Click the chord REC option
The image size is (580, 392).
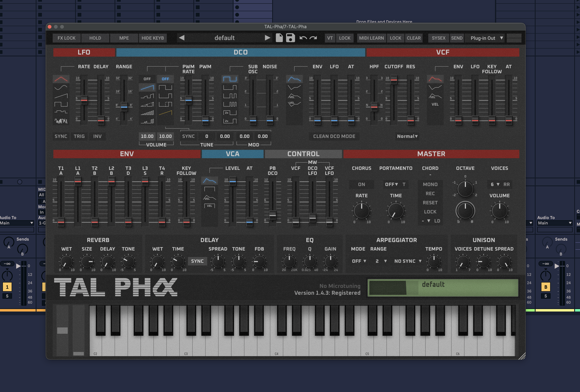click(430, 193)
